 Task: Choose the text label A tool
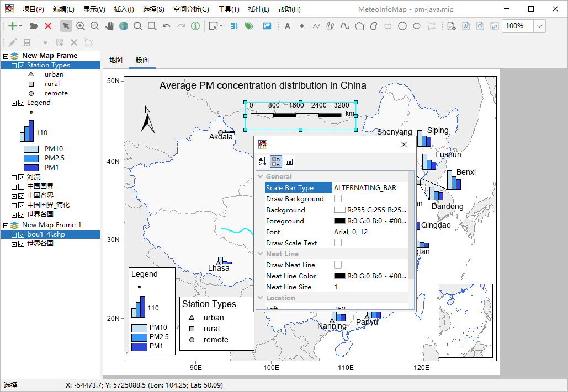pos(287,26)
